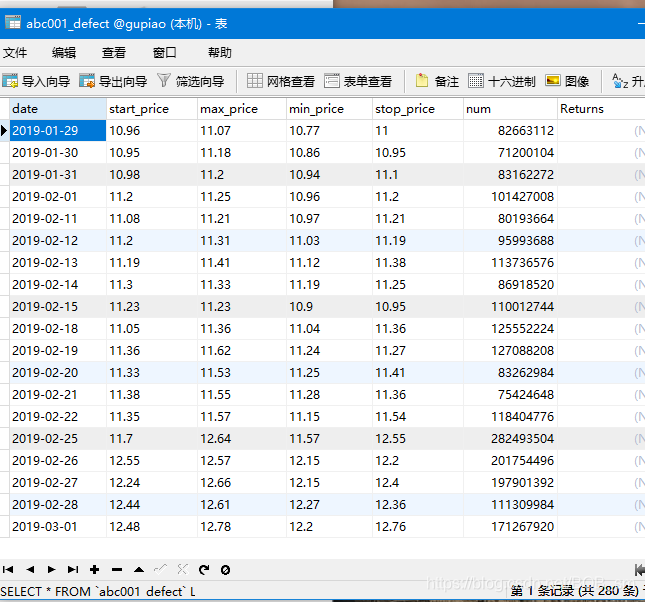This screenshot has height=602, width=645.
Task: Click the stop_price column header
Action: (x=418, y=109)
